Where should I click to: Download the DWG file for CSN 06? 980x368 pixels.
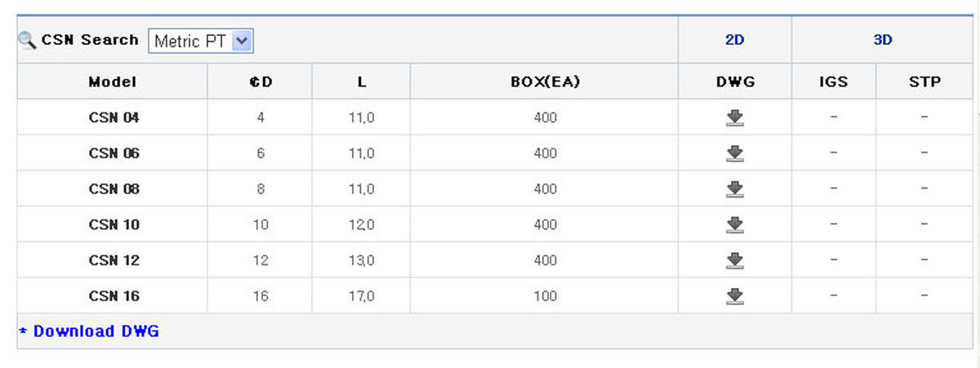(735, 153)
